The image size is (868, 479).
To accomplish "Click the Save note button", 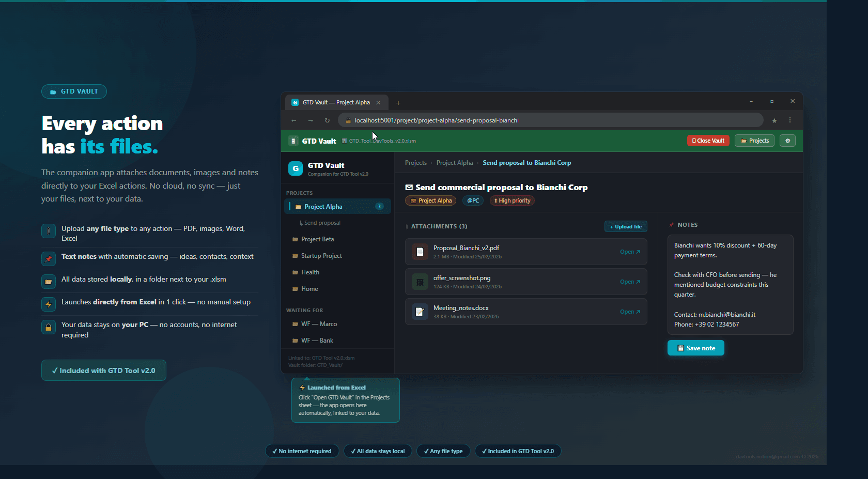I will (695, 348).
